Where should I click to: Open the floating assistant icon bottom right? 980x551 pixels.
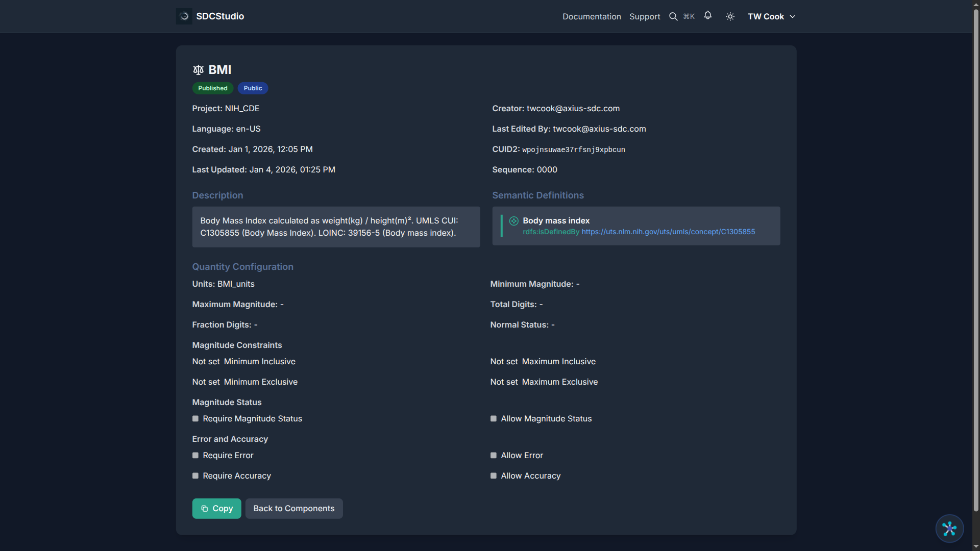[949, 529]
